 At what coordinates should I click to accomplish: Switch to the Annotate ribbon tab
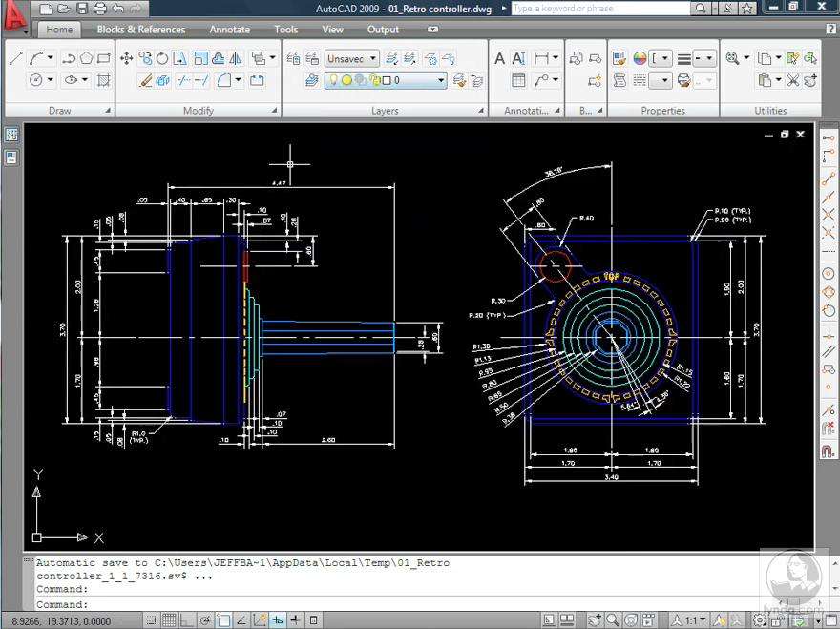click(229, 30)
